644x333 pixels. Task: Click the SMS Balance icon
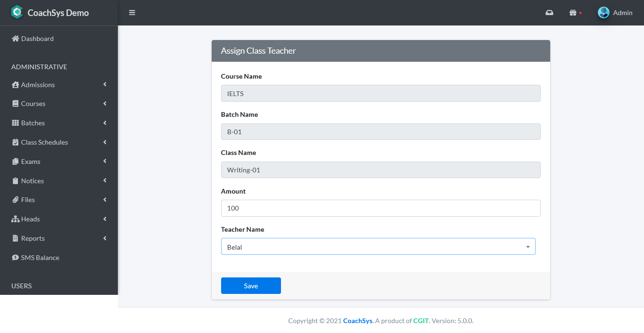16,258
